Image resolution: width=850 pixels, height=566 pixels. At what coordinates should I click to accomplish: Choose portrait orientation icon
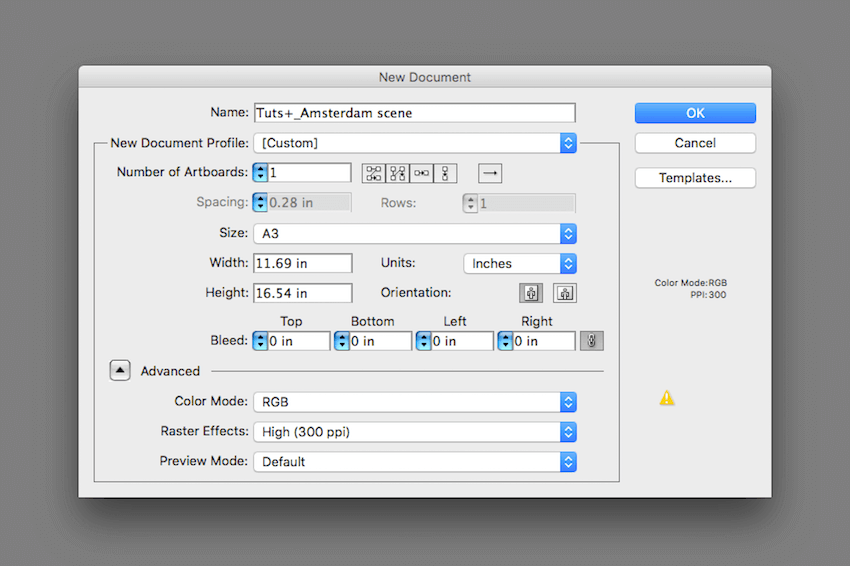coord(531,293)
